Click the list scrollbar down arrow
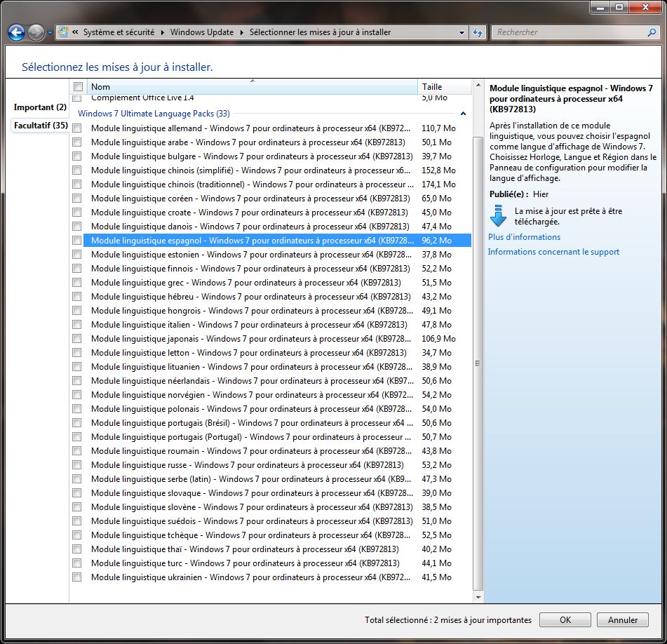This screenshot has width=667, height=644. tap(478, 597)
